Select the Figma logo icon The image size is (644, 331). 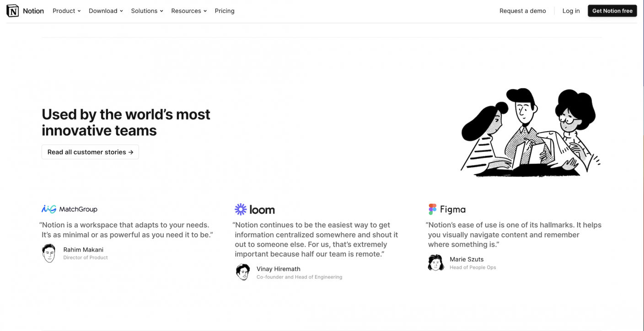tap(432, 209)
